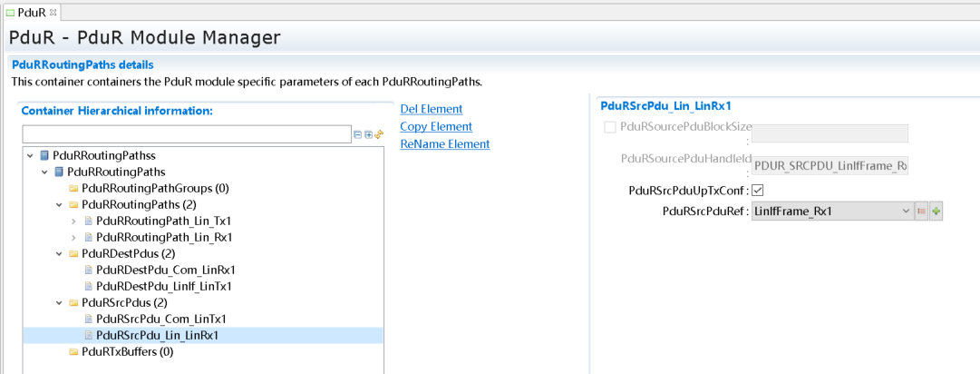The image size is (980, 374).
Task: Click the green plus icon beside PduRSrcPduRef
Action: pos(936,212)
